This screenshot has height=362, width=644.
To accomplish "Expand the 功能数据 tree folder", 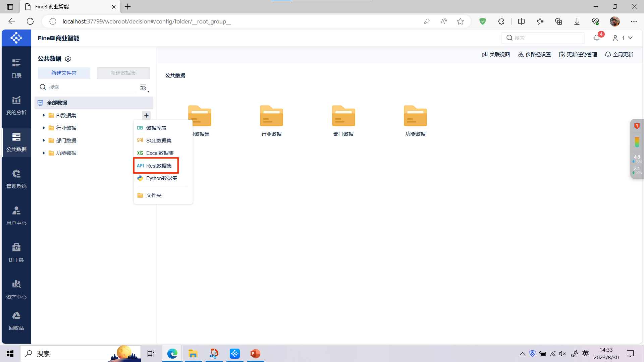I will 44,153.
